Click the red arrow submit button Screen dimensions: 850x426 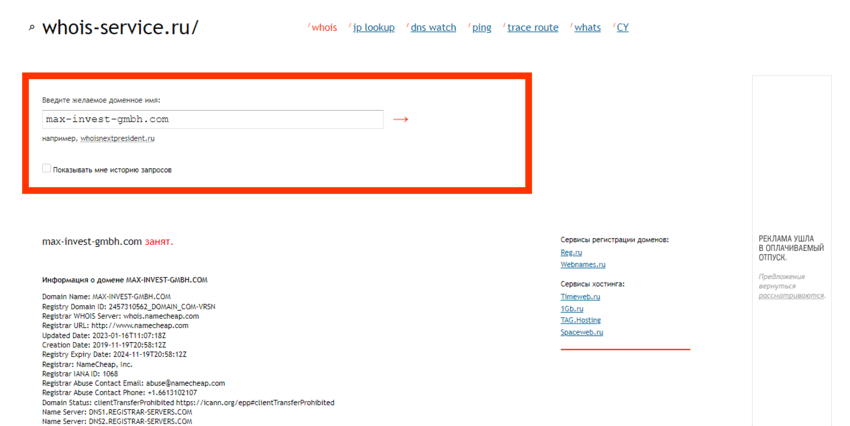point(400,119)
